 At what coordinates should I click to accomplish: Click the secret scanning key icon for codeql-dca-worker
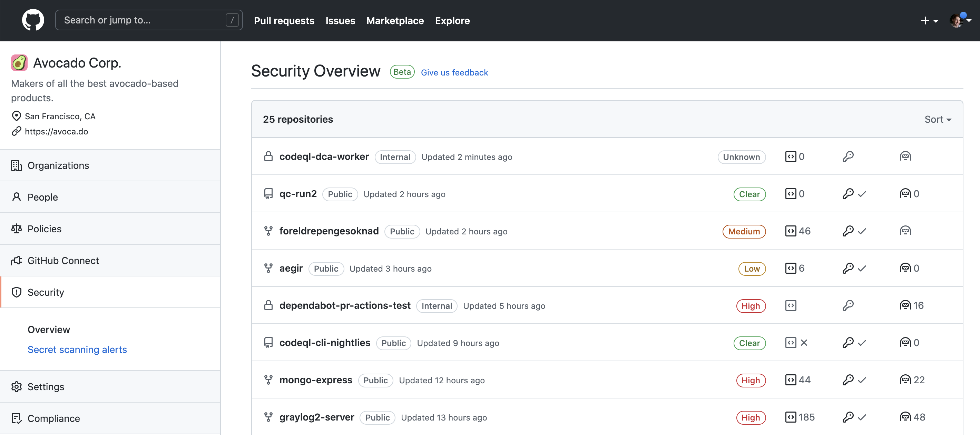coord(848,156)
